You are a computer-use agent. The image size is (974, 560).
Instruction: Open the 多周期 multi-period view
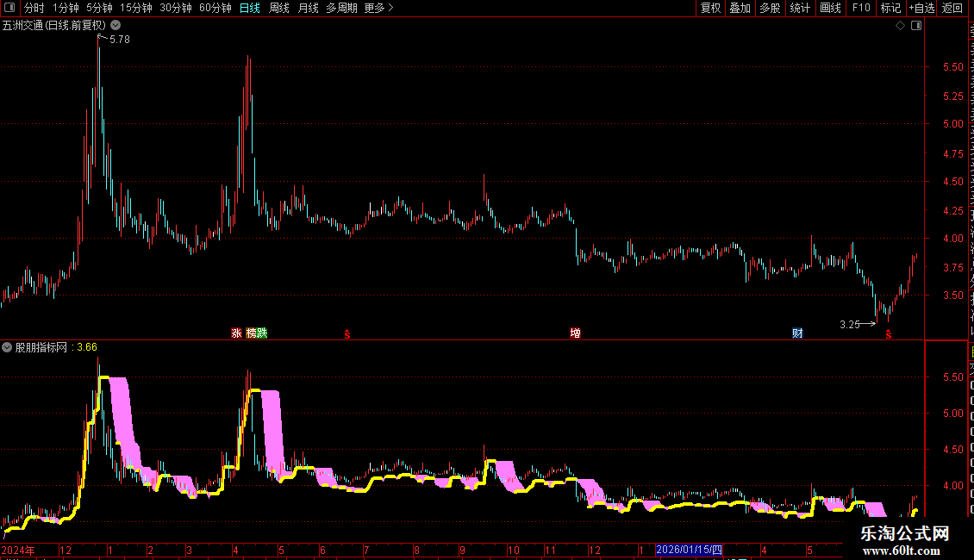click(x=341, y=8)
